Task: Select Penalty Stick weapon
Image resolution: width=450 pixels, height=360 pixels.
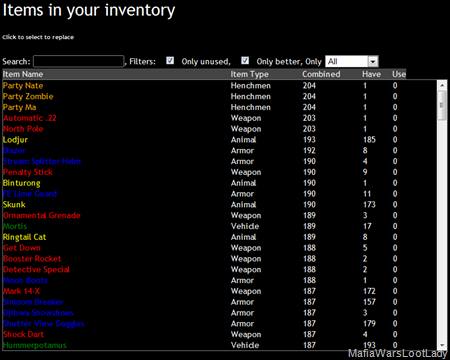Action: [x=28, y=172]
